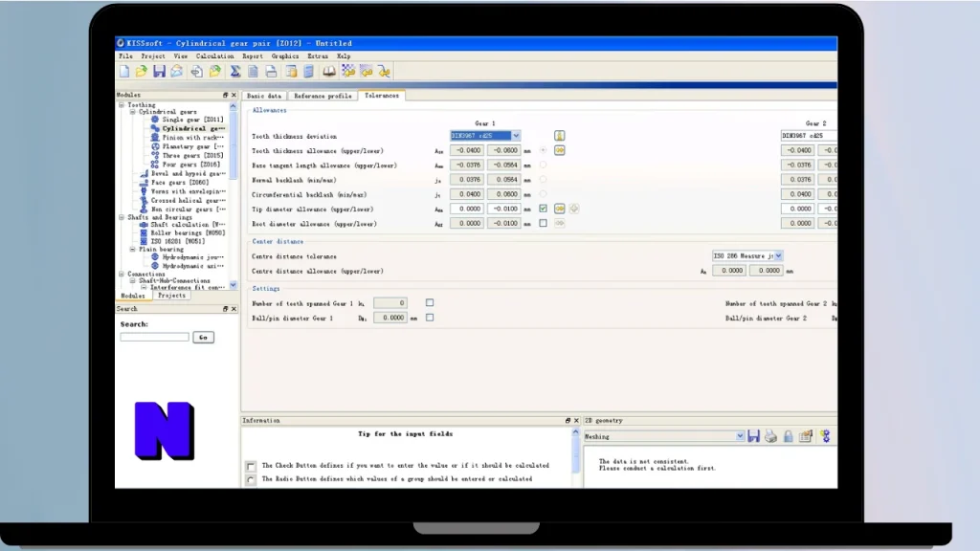Open Centre distance tolerance dropdown
Viewport: 980px width, 551px height.
coord(778,255)
